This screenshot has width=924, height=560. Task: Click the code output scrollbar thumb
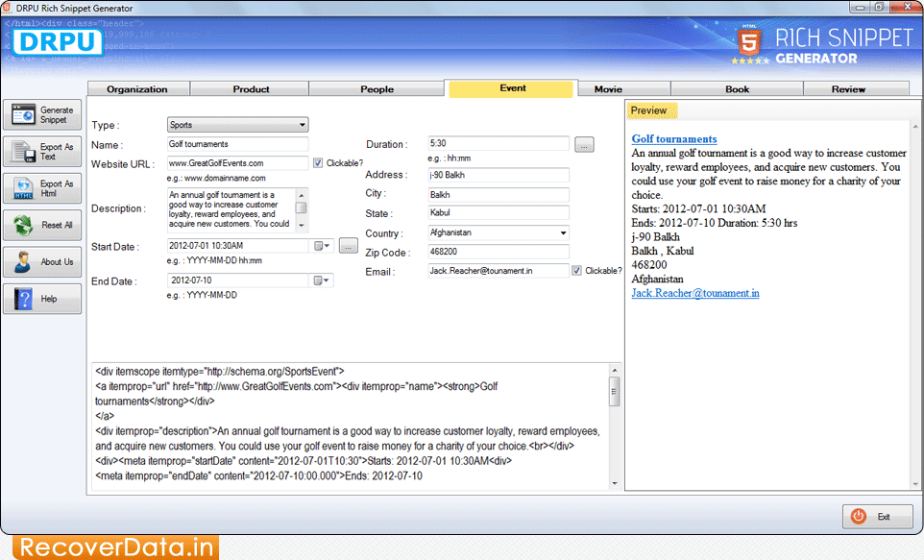(615, 391)
